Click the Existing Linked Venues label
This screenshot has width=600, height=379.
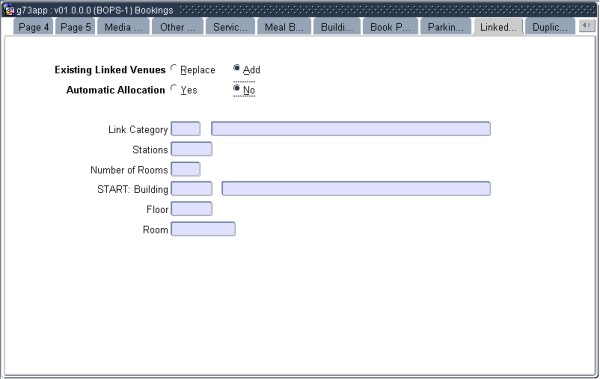tap(110, 70)
